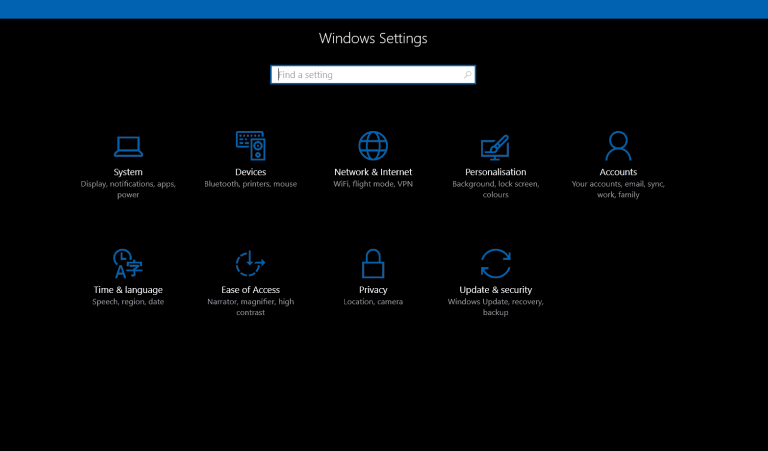Open the Time & language clock icon

[127, 263]
